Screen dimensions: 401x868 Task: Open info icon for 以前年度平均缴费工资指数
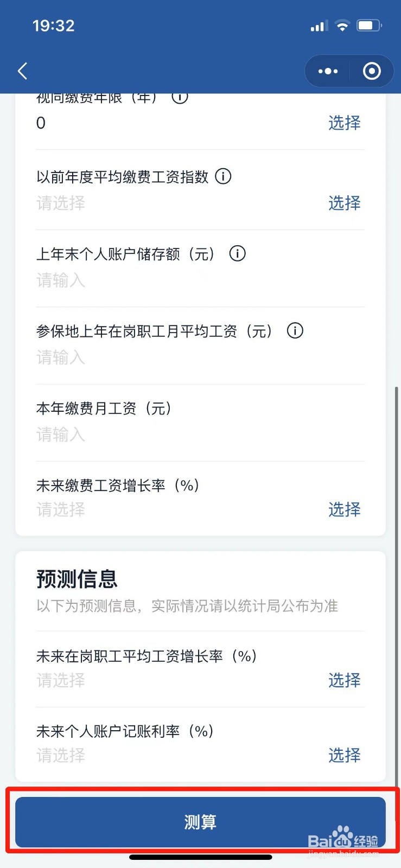tap(223, 176)
